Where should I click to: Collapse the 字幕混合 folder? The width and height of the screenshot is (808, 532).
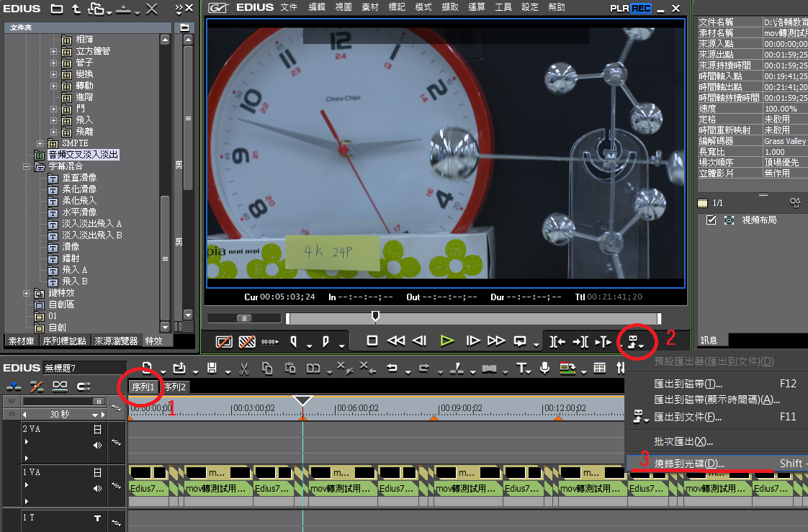click(x=27, y=166)
